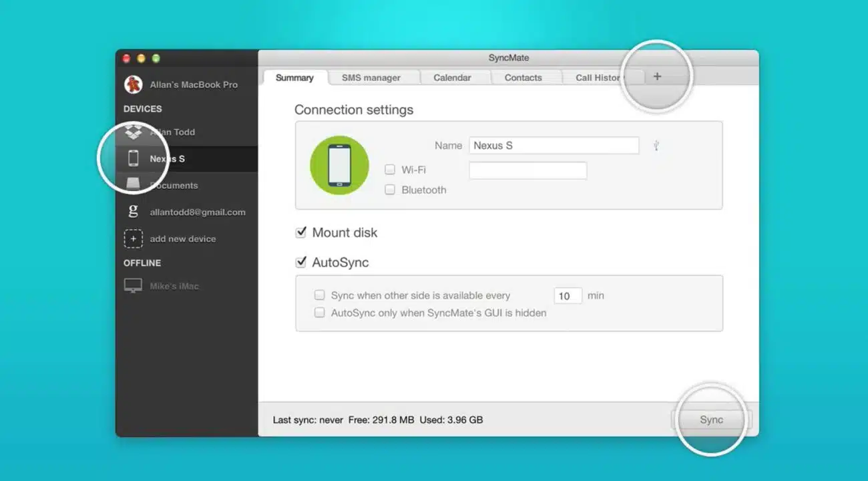868x481 pixels.
Task: Uncheck the Mount disk checkbox
Action: click(301, 232)
